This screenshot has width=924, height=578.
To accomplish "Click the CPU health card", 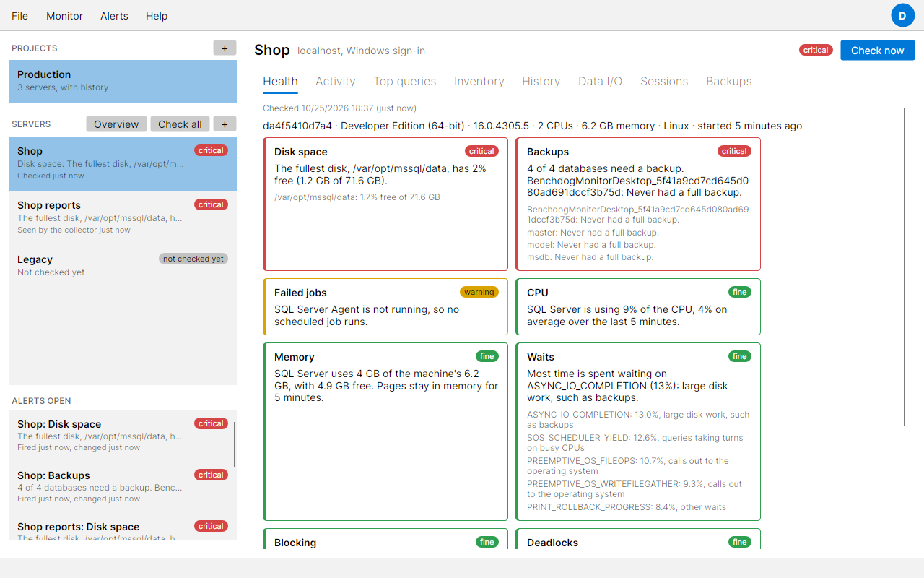I will click(x=639, y=307).
